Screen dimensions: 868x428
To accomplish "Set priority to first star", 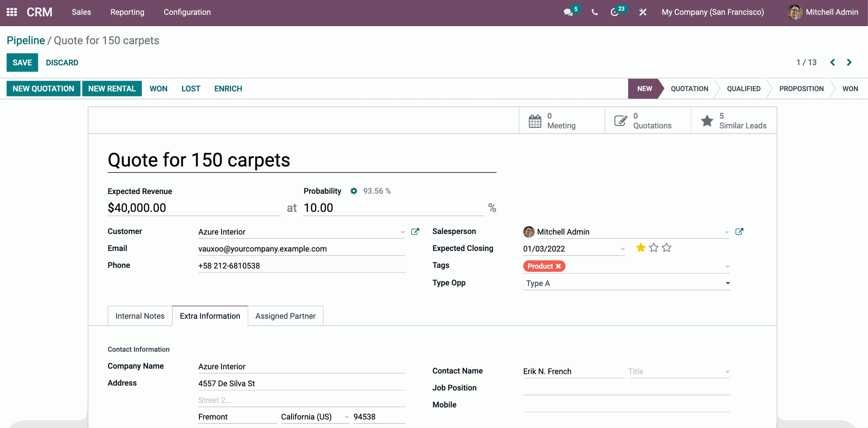I will 641,248.
